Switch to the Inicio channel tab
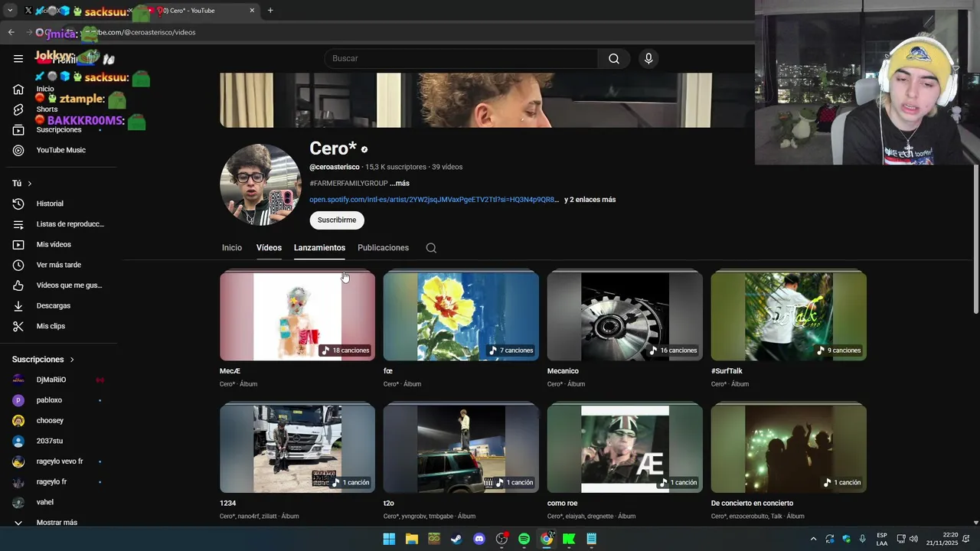980x551 pixels. [x=232, y=248]
